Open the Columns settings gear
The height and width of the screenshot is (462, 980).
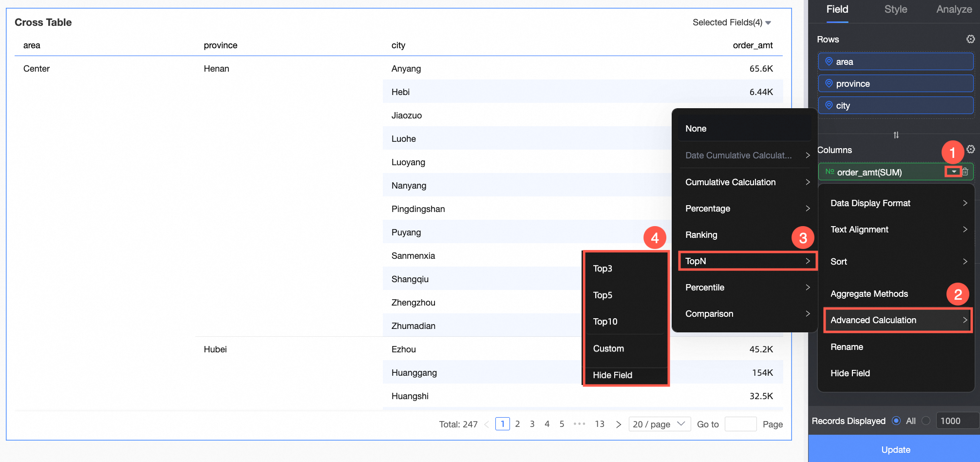click(970, 149)
